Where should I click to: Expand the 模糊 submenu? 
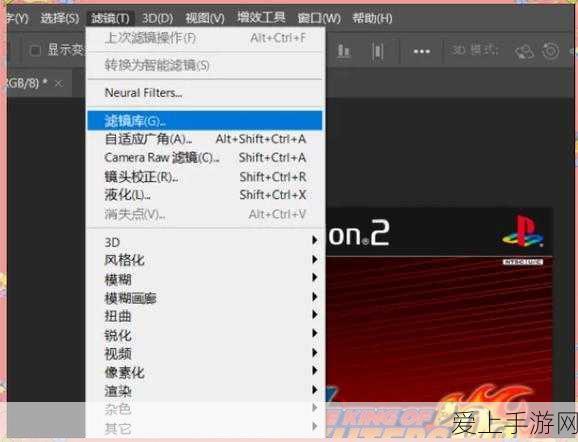pyautogui.click(x=205, y=279)
